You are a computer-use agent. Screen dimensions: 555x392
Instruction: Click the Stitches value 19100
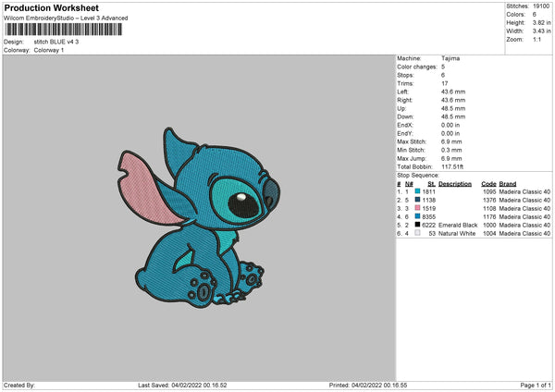tap(541, 6)
